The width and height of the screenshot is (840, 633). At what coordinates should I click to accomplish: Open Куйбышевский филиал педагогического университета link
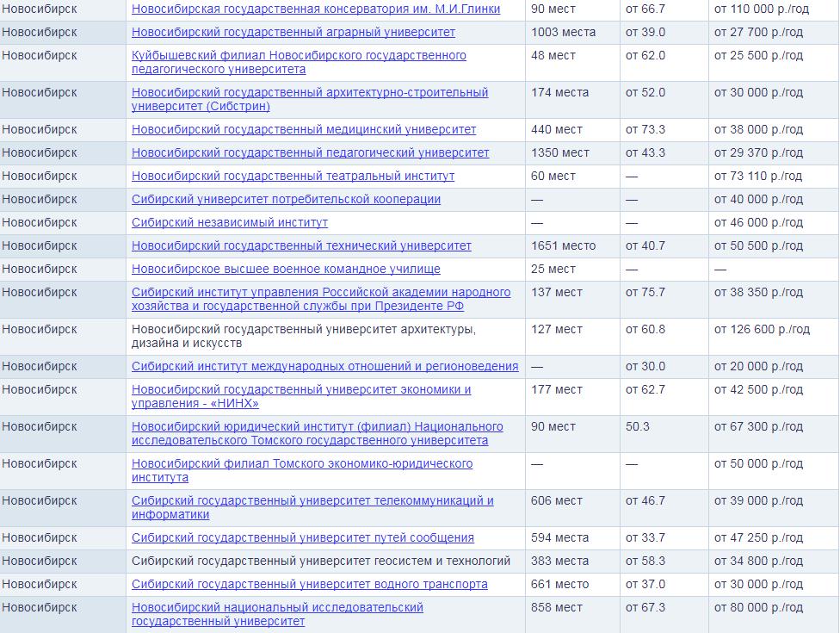pyautogui.click(x=299, y=62)
